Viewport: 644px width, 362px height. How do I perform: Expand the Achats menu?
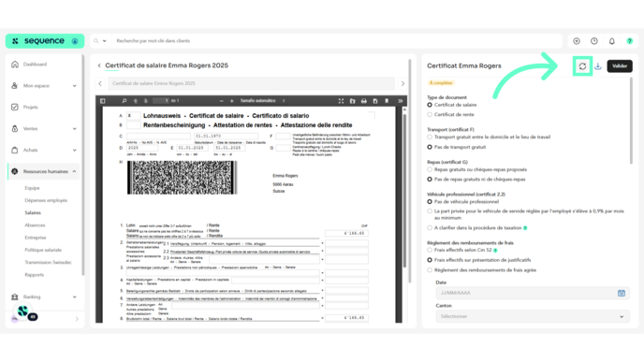44,150
